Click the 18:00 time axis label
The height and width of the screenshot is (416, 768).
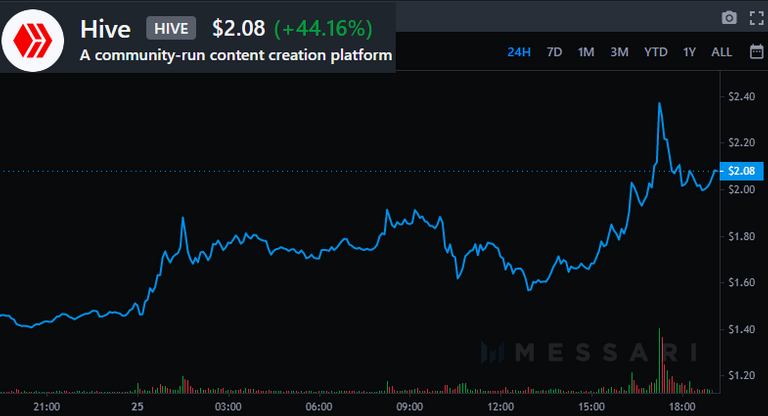[x=682, y=407]
